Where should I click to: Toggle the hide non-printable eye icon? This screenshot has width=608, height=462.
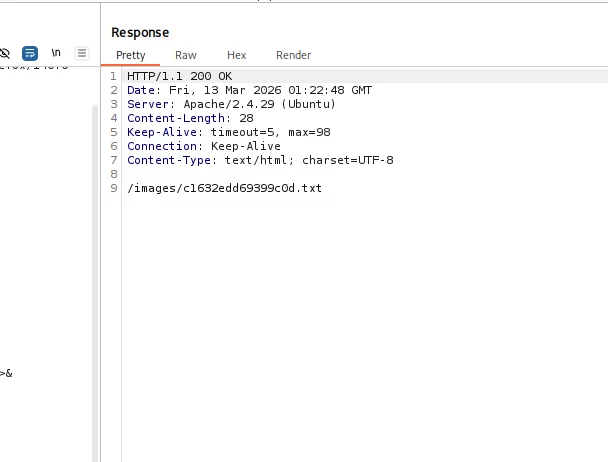[x=5, y=53]
